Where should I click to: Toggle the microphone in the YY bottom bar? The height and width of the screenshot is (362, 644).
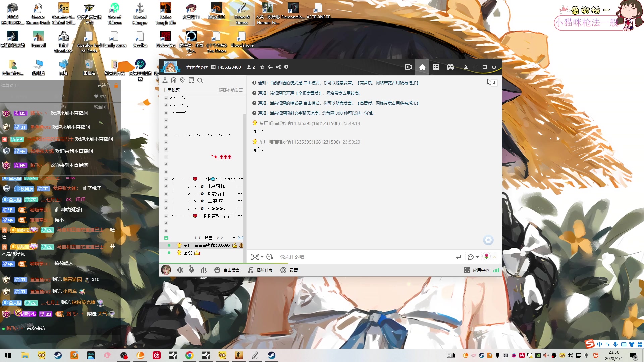point(191,270)
